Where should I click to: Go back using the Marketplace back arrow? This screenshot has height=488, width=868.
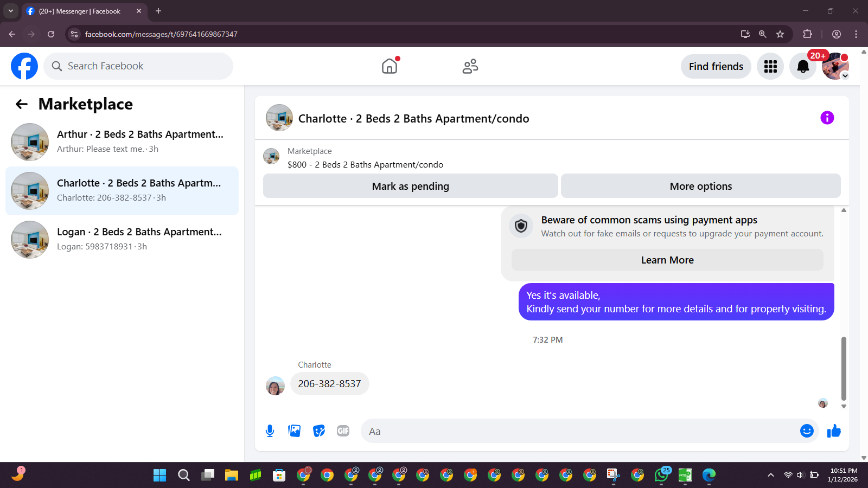[x=22, y=104]
